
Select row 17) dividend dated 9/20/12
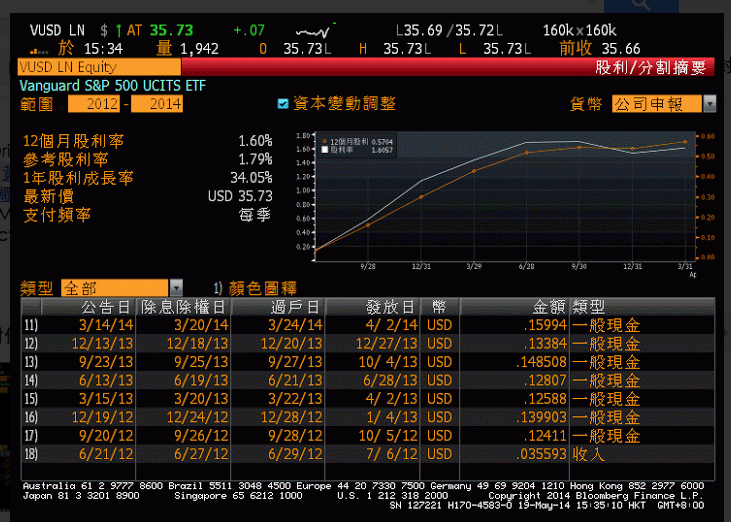[x=367, y=435]
